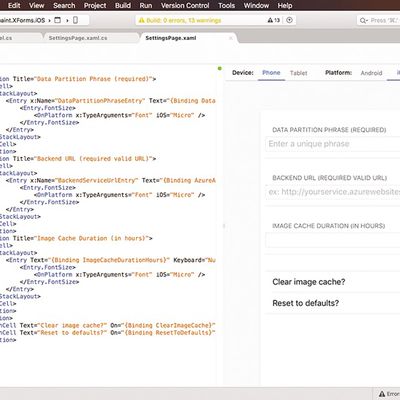400x400 pixels.
Task: Open the Search menu
Action: coord(64,5)
